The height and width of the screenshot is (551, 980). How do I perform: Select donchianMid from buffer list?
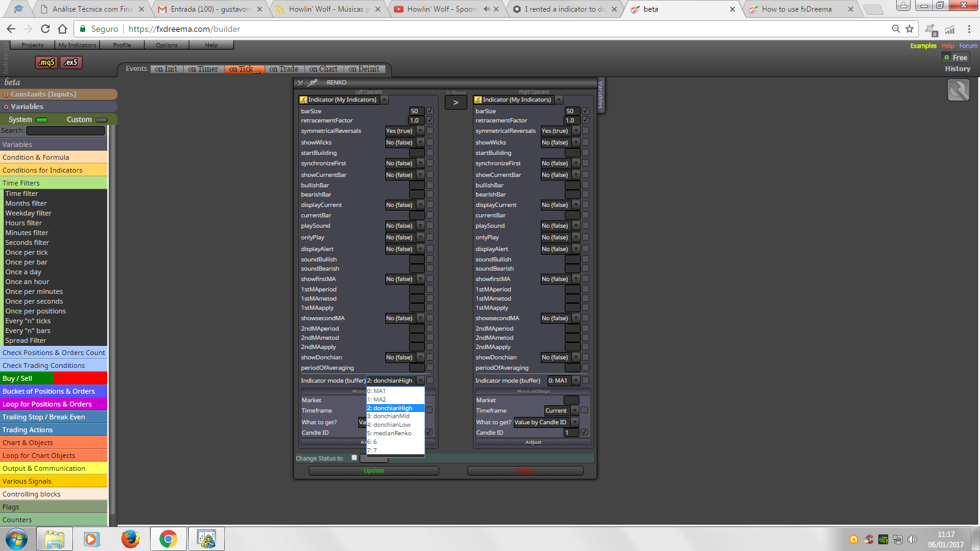coord(395,416)
